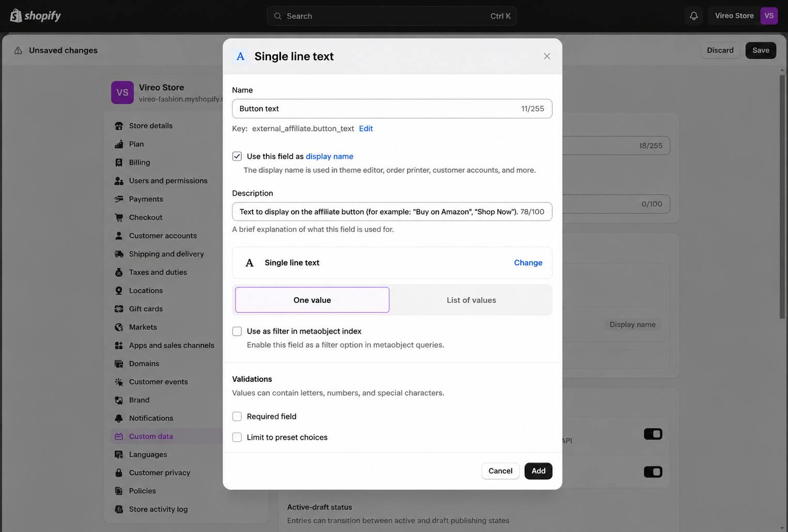Select the List of values option
Image resolution: width=788 pixels, height=532 pixels.
(471, 300)
